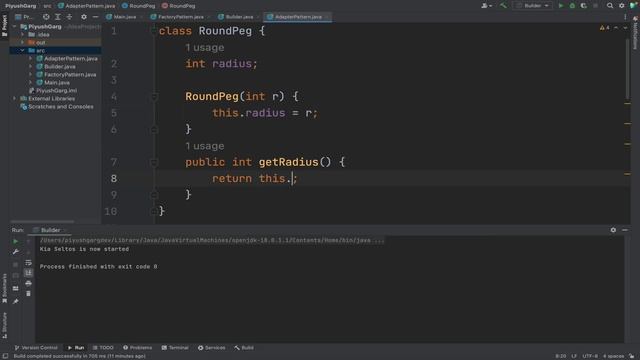
Task: Open the Project view selector dropdown
Action: pyautogui.click(x=24, y=17)
